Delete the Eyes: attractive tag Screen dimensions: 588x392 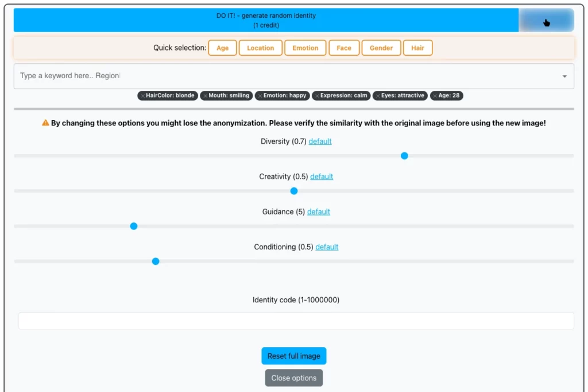pyautogui.click(x=377, y=96)
